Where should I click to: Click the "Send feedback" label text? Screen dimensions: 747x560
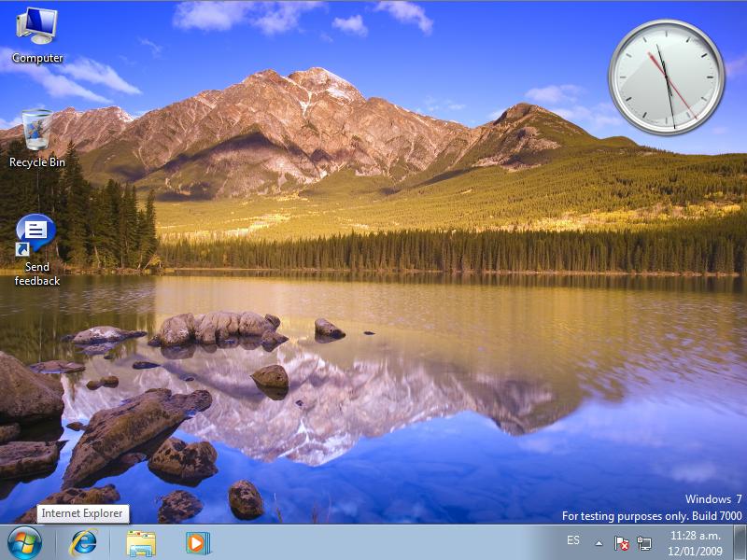[37, 274]
